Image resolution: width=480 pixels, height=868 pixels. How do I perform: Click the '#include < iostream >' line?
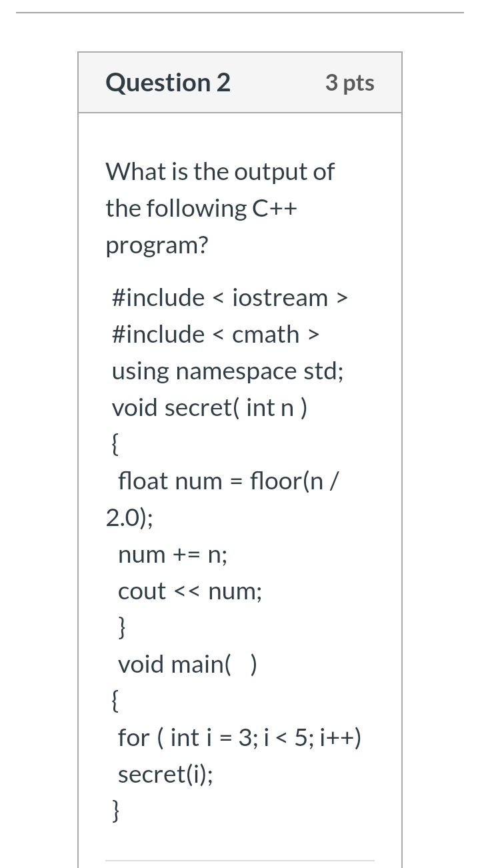pyautogui.click(x=230, y=297)
